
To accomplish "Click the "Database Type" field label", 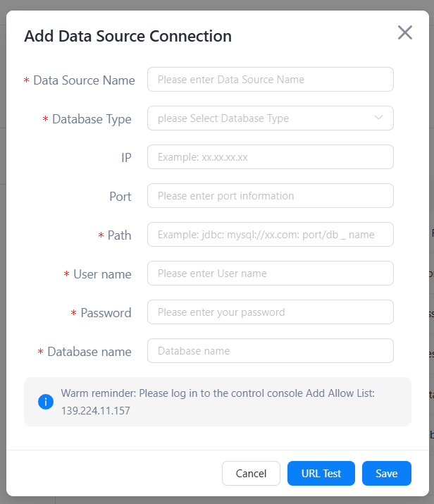I will tap(92, 119).
